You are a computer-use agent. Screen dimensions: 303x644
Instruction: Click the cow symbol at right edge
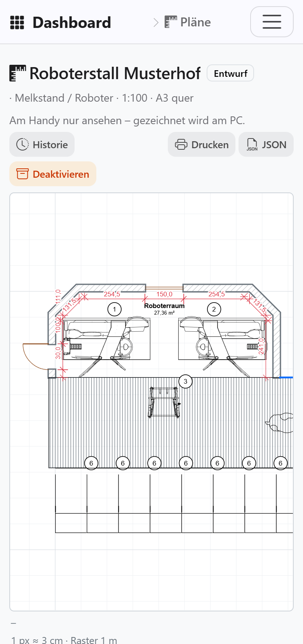[x=279, y=423]
